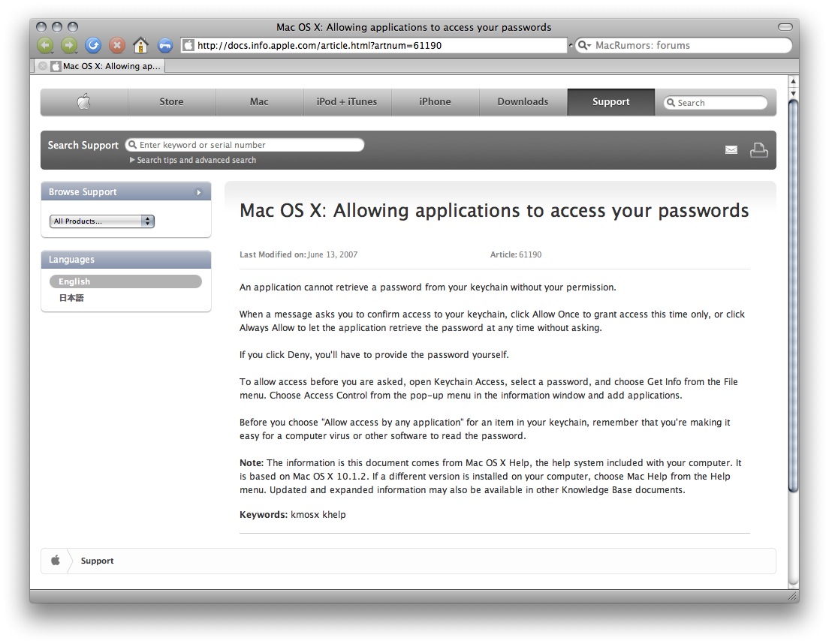
Task: Click the vertical scrollbar thumb
Action: point(793,296)
